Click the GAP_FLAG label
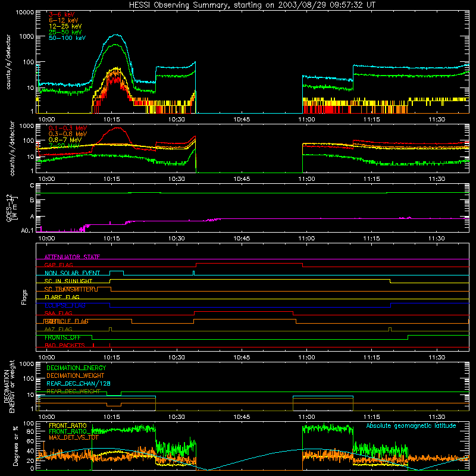This screenshot has width=476, height=476. pos(59,265)
